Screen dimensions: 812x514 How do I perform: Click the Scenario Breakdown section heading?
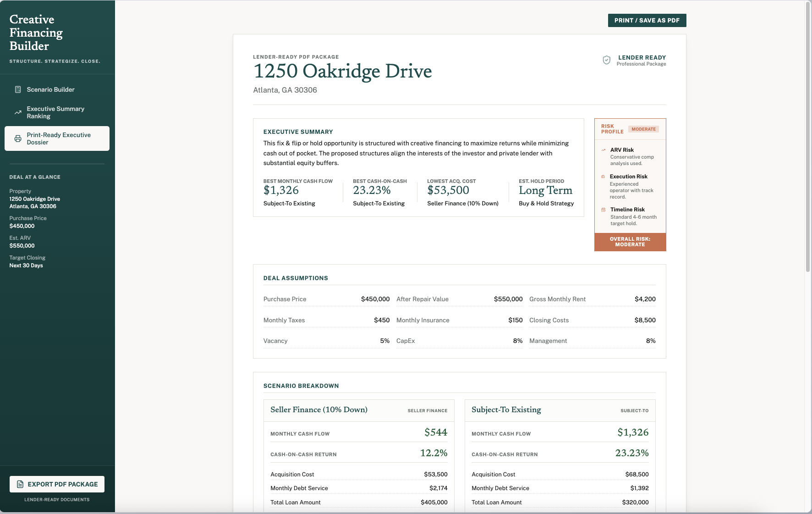(x=301, y=386)
